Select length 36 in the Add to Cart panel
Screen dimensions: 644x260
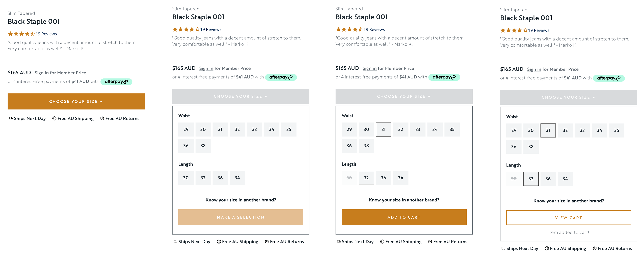click(383, 178)
